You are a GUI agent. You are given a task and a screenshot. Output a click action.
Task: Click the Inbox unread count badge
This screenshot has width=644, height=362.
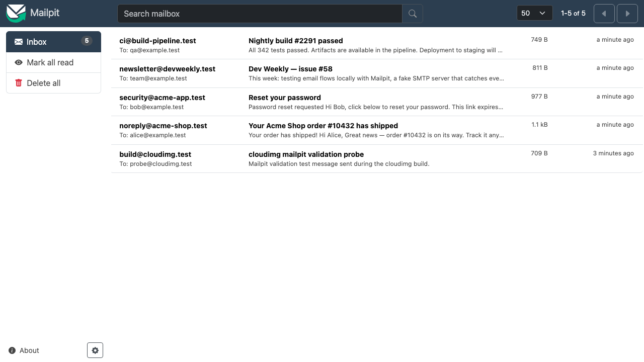(87, 41)
